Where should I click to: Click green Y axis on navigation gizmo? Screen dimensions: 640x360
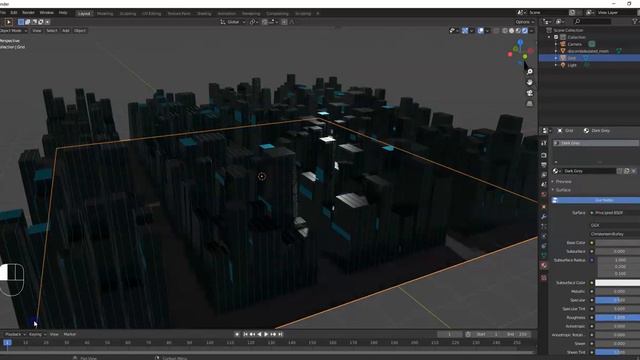(x=525, y=57)
